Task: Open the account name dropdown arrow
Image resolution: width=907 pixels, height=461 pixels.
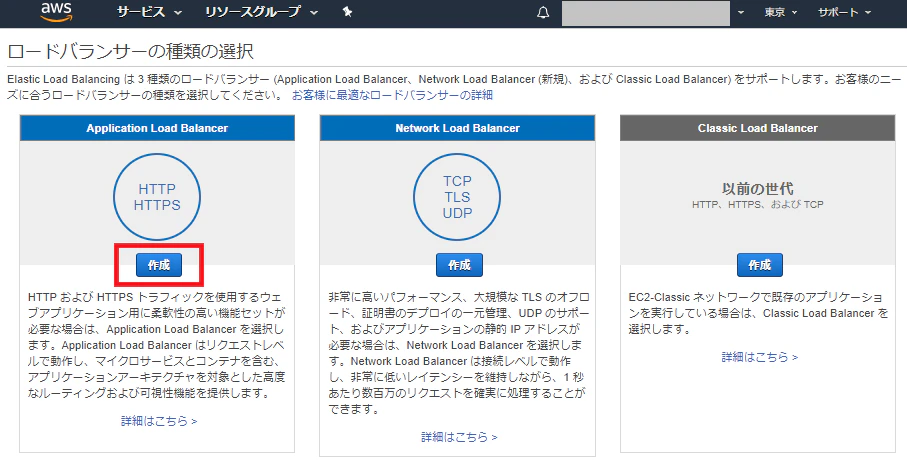Action: tap(741, 13)
